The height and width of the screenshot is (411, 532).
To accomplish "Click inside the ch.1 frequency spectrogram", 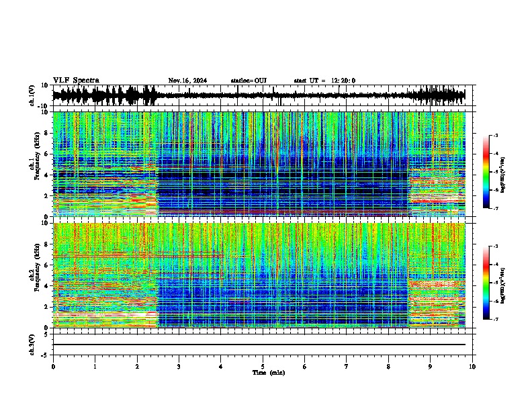I will pos(259,164).
